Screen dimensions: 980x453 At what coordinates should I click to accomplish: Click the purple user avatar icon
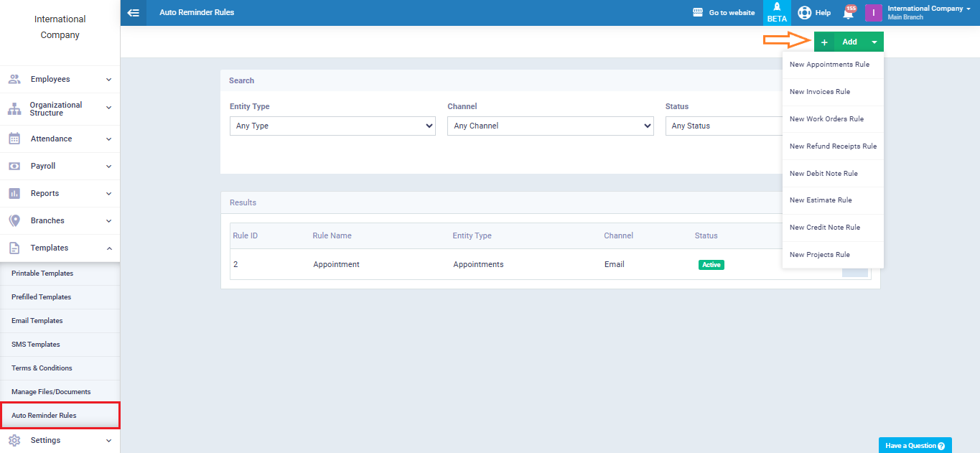[x=873, y=12]
